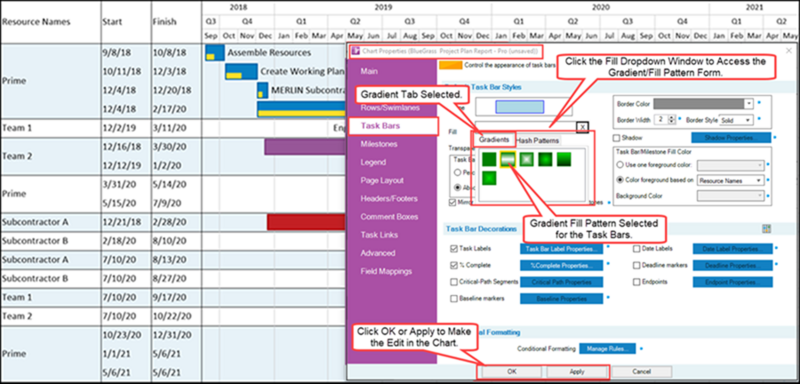Select Color foreground based on radio

tap(620, 180)
